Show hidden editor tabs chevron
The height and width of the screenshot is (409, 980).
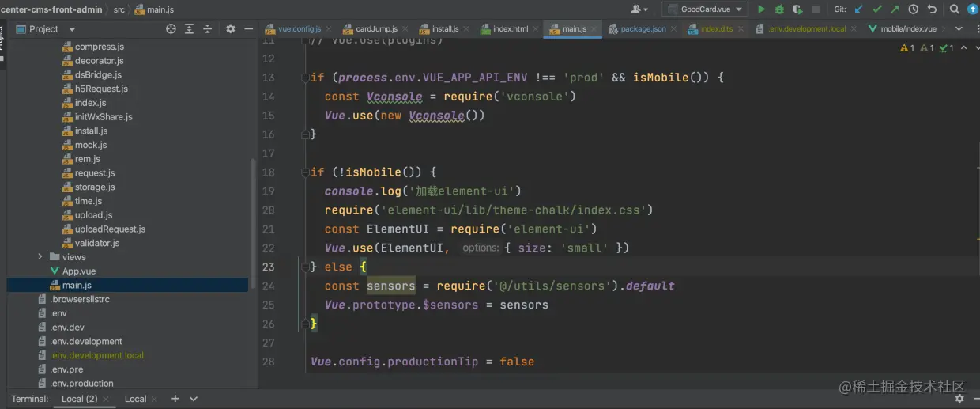tap(959, 28)
